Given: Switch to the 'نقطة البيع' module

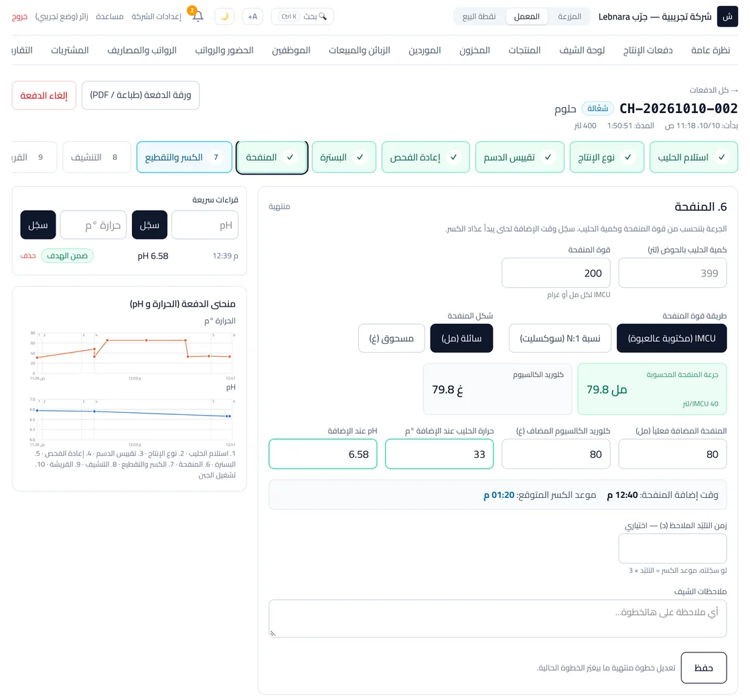Looking at the screenshot, I should pos(479,17).
